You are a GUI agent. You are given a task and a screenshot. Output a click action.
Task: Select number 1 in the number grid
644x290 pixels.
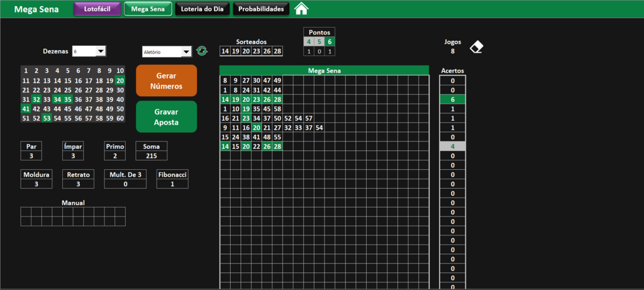(x=26, y=70)
